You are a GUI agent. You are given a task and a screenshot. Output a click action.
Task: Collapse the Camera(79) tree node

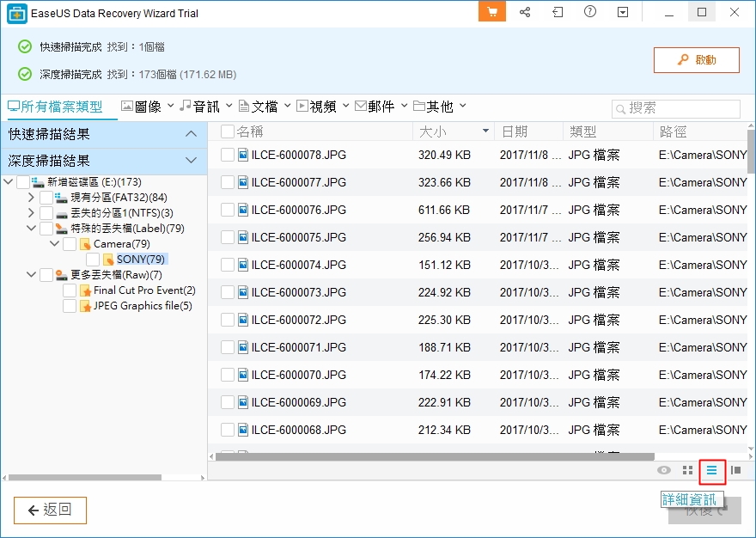pos(54,244)
